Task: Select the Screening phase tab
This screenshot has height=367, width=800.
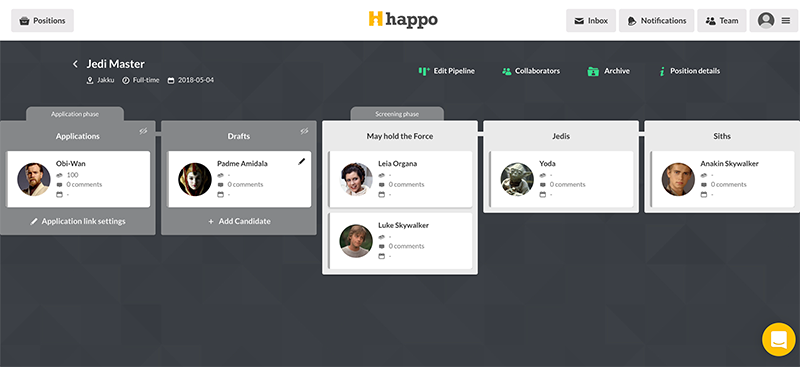Action: point(397,114)
